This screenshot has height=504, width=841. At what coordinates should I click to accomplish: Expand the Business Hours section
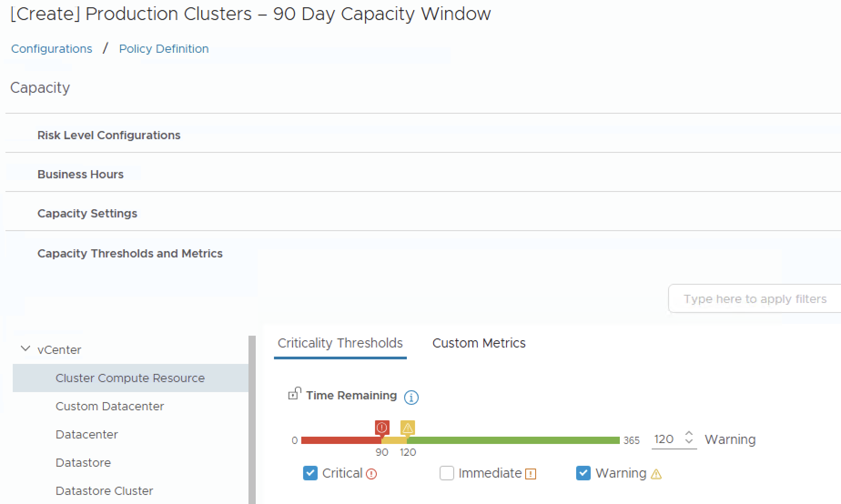pos(81,174)
